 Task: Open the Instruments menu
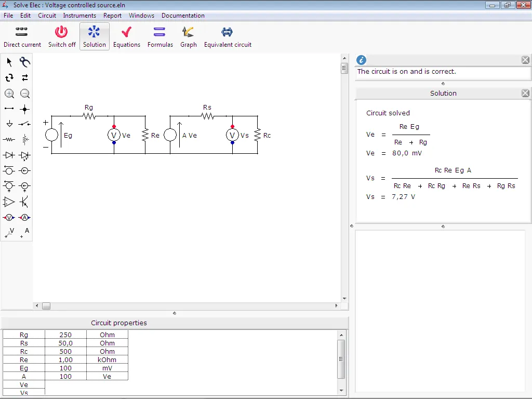point(79,16)
